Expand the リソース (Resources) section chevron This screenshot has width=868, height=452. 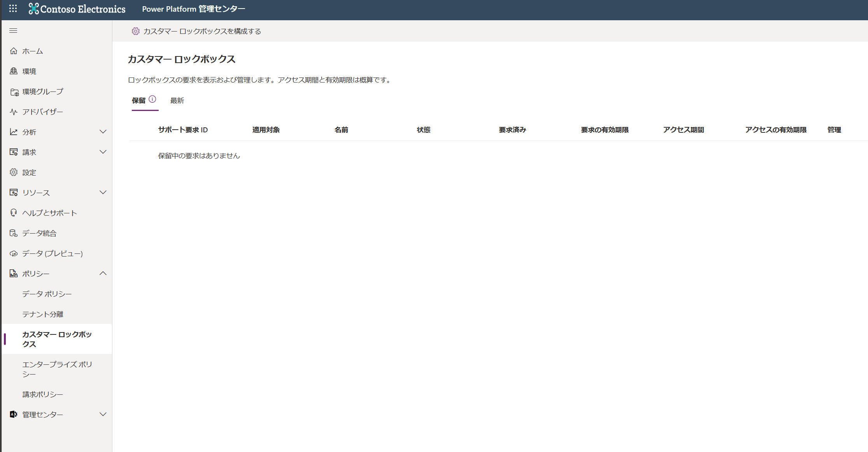point(103,193)
